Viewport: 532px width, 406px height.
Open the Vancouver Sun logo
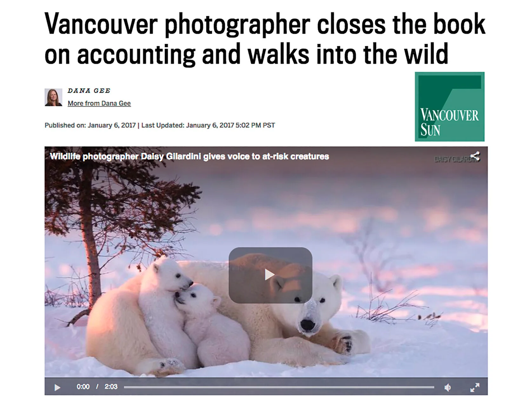click(449, 107)
